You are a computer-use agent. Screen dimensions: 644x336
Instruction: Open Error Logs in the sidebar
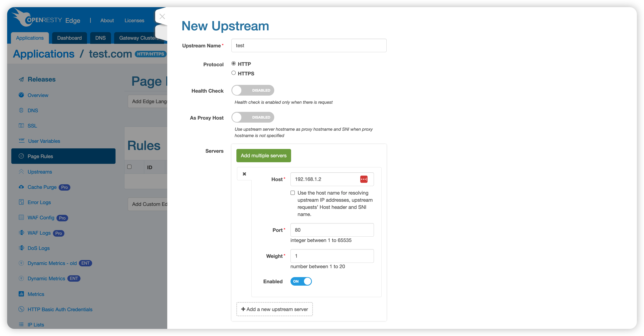(39, 202)
